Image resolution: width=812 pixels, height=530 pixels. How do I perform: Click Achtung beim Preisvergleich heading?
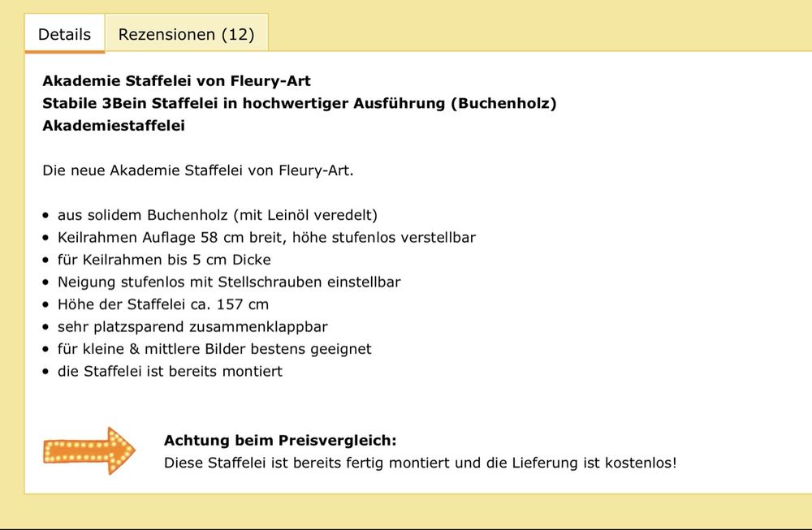coord(280,441)
